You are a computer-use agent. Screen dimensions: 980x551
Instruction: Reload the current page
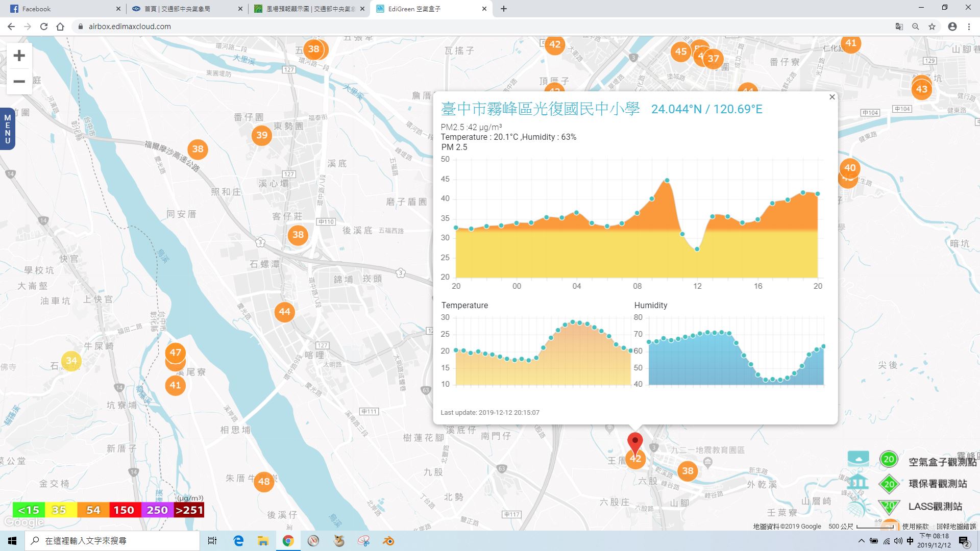44,27
